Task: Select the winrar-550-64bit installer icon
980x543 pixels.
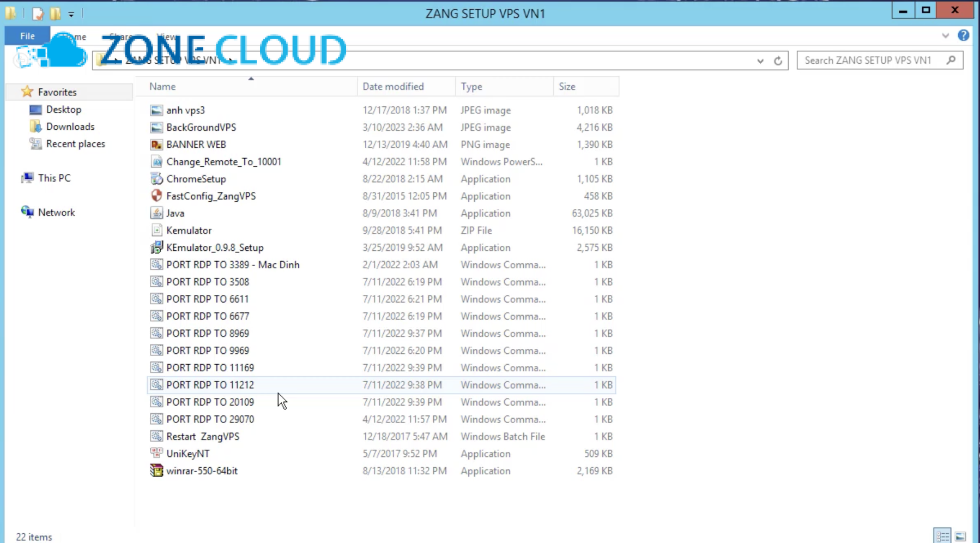Action: 156,471
